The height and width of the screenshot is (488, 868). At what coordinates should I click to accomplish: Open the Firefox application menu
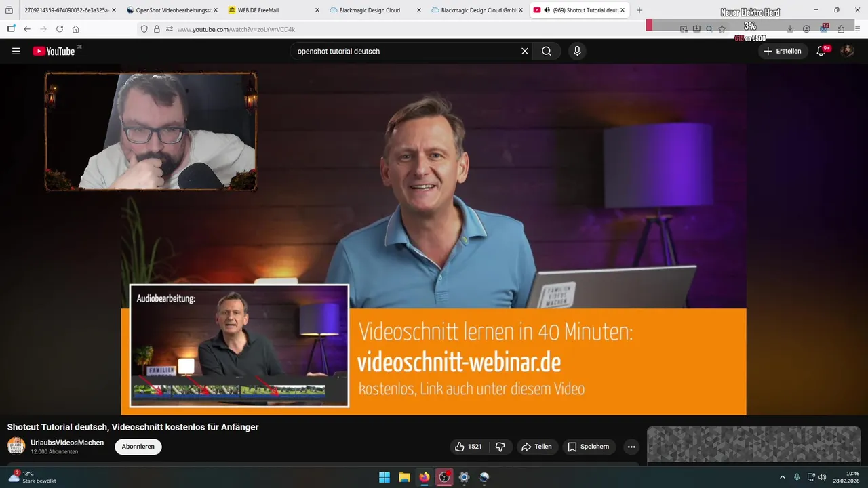point(858,29)
